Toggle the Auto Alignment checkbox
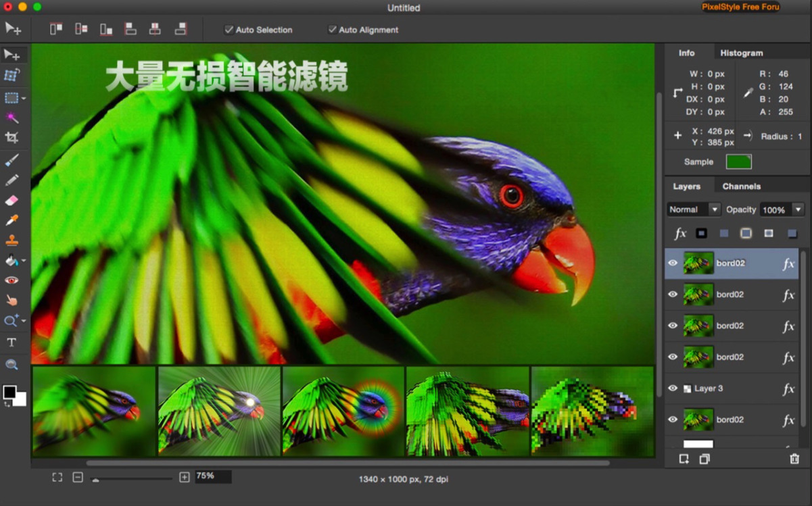Screen dimensions: 812x506 332,30
